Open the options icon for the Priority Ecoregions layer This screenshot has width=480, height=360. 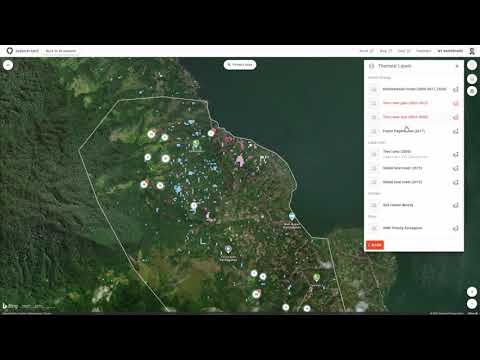click(x=456, y=228)
